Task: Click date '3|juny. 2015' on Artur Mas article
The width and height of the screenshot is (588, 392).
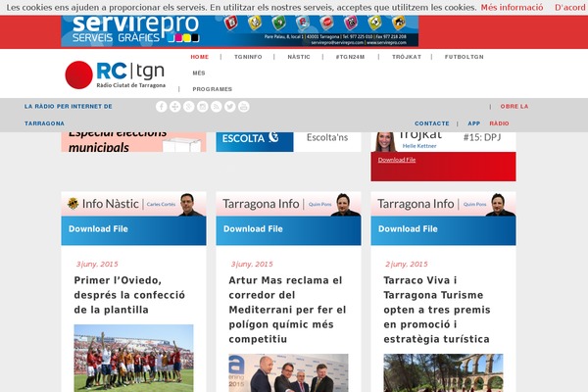Action: click(x=252, y=264)
